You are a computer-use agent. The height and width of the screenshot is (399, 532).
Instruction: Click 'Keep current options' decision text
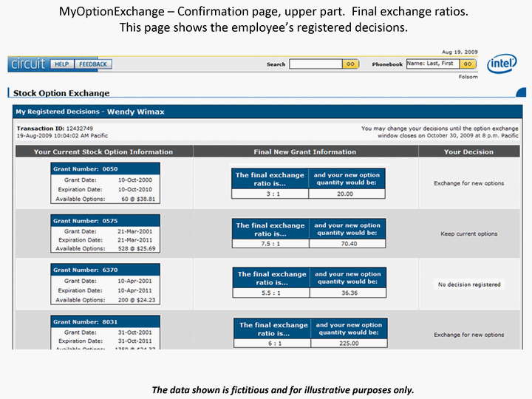[469, 233]
